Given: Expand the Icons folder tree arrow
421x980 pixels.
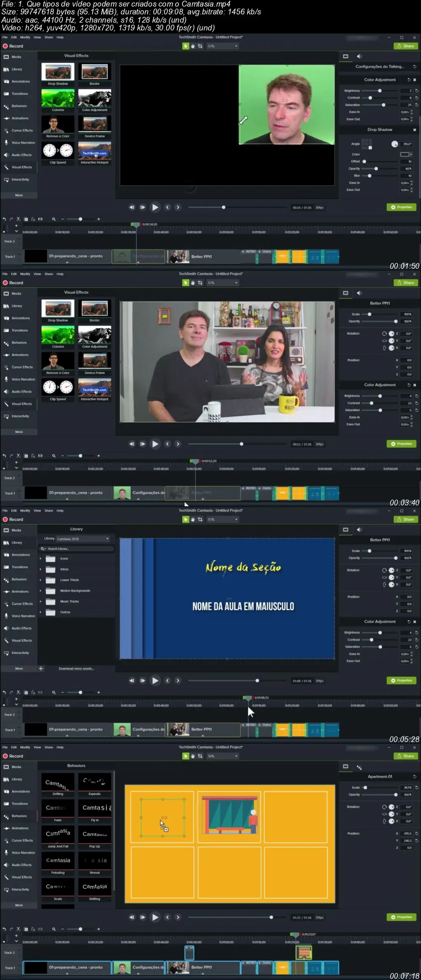Looking at the screenshot, I should [x=41, y=559].
